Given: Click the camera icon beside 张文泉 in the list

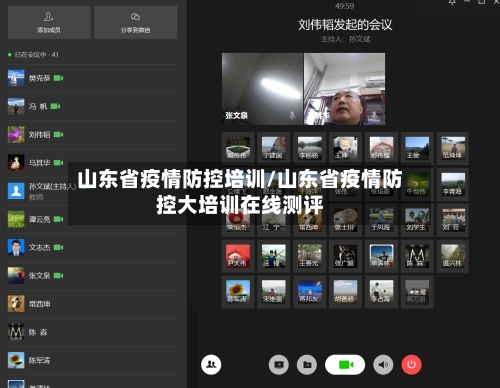Looking at the screenshot, I should pyautogui.click(x=59, y=275).
